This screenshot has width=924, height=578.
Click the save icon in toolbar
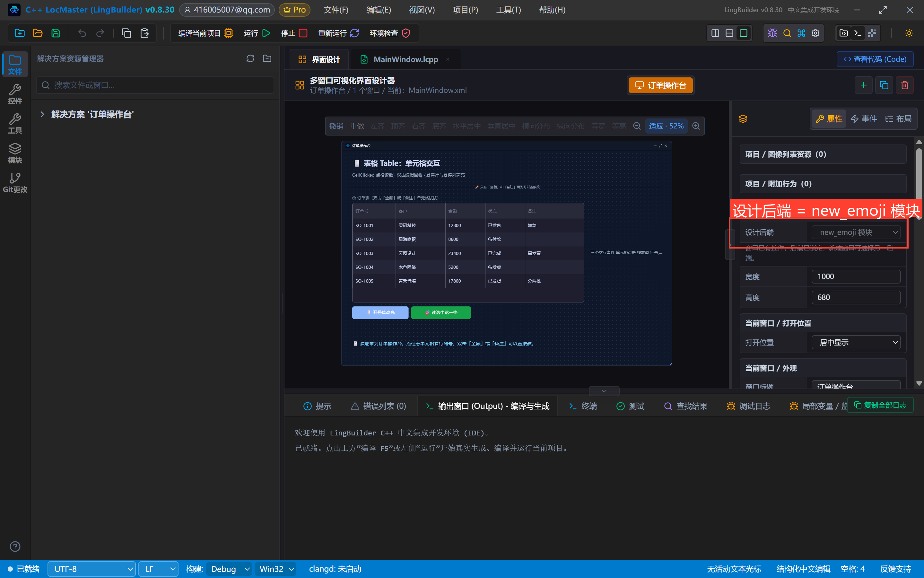coord(56,33)
